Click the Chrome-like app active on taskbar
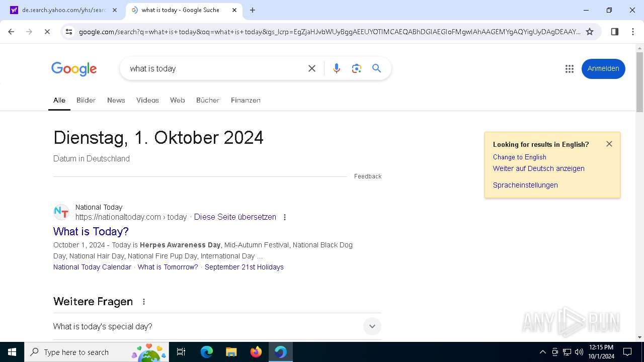Screen dimensions: 644x362 pos(280,352)
